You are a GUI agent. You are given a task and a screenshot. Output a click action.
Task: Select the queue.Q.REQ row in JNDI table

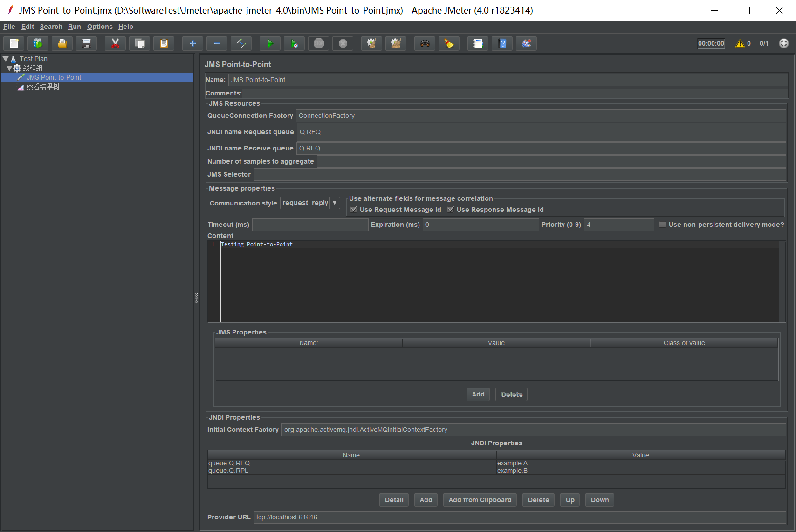[x=496, y=463]
